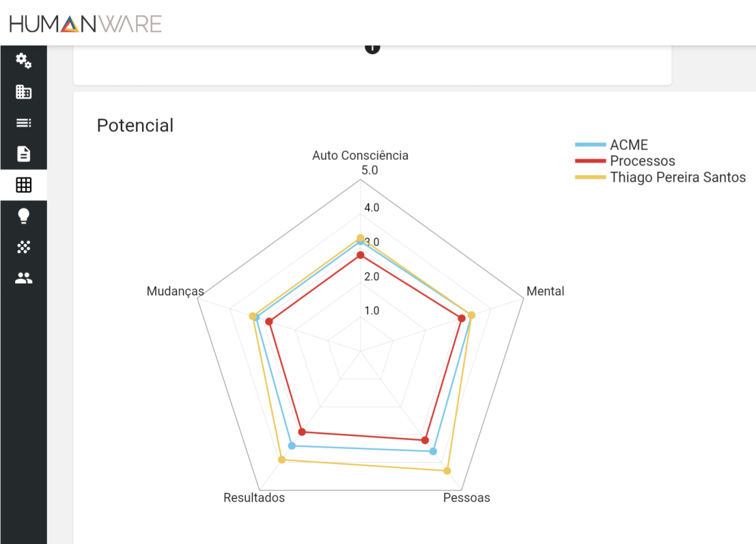Viewport: 756px width, 544px height.
Task: Toggle the ACME series in the legend
Action: tap(628, 145)
